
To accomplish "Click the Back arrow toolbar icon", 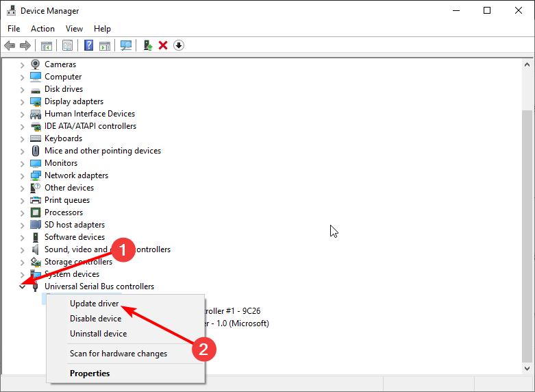I will click(10, 45).
